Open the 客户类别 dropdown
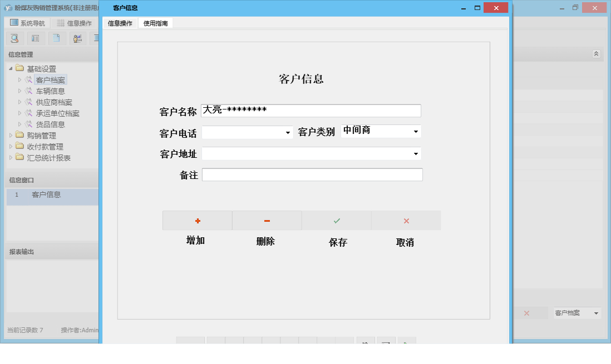Viewport: 611px width, 364px height. pos(415,131)
